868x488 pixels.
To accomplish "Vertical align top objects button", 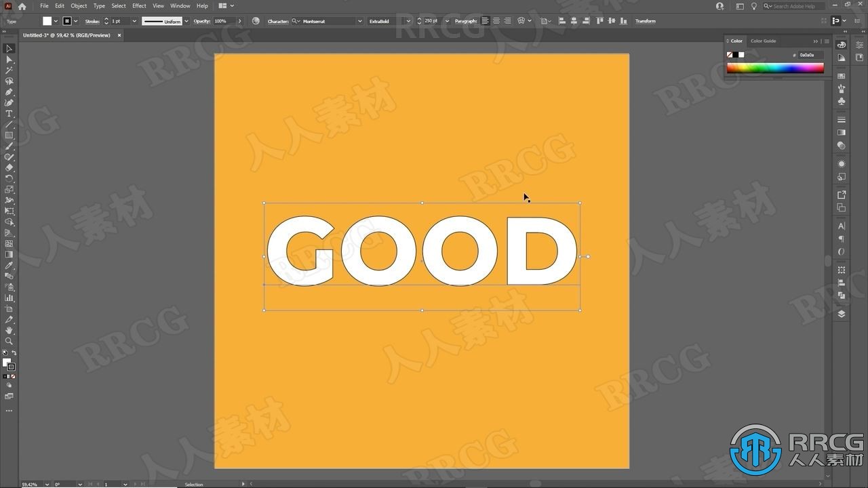I will pyautogui.click(x=599, y=21).
